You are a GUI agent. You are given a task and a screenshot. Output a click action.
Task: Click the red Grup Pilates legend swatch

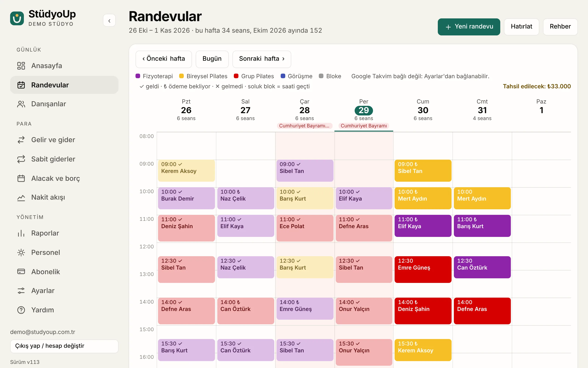tap(236, 76)
